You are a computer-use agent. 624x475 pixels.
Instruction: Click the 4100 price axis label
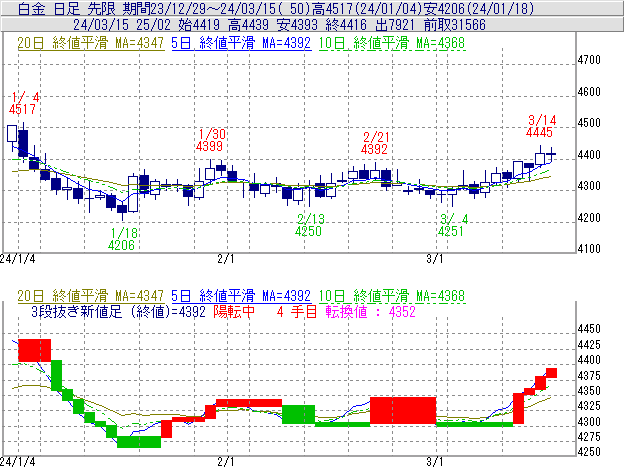(589, 249)
